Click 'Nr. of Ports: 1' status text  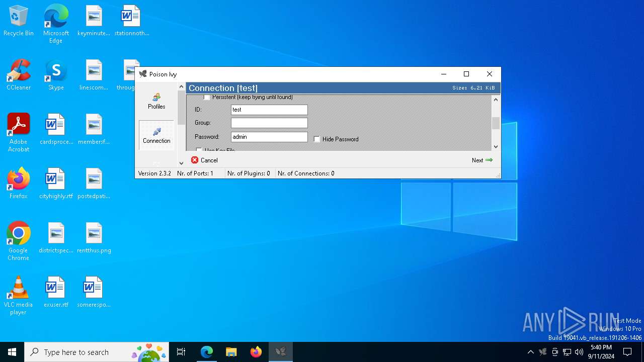tap(195, 173)
